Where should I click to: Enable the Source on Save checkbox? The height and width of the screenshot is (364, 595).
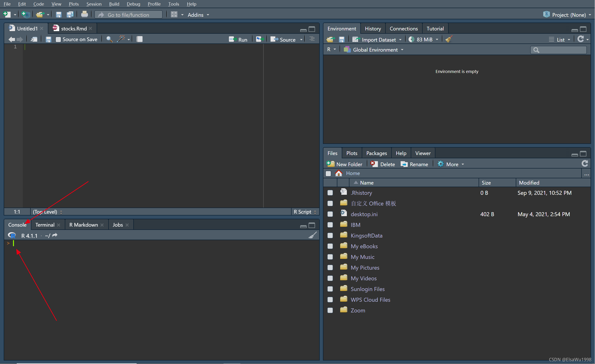point(58,39)
